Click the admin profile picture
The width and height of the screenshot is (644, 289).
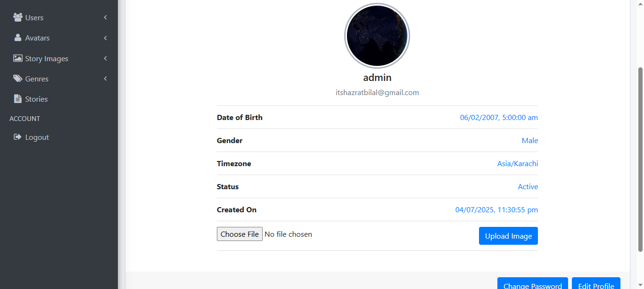[x=377, y=36]
